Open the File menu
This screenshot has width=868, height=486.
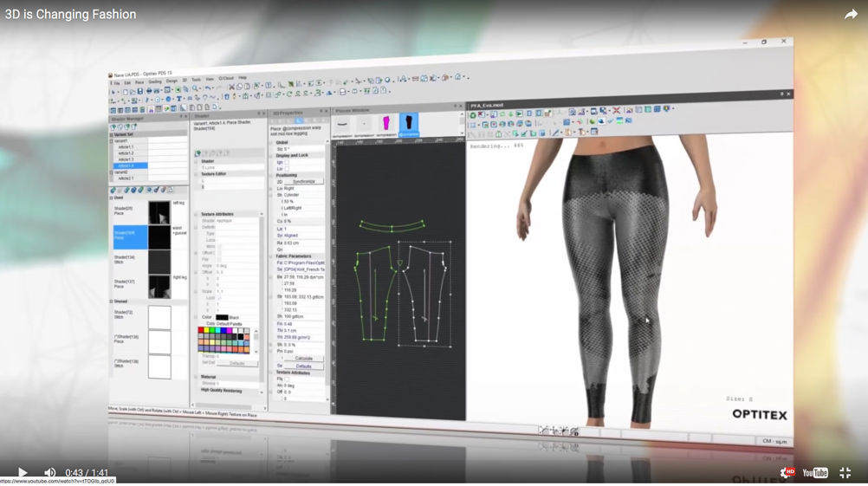point(117,83)
